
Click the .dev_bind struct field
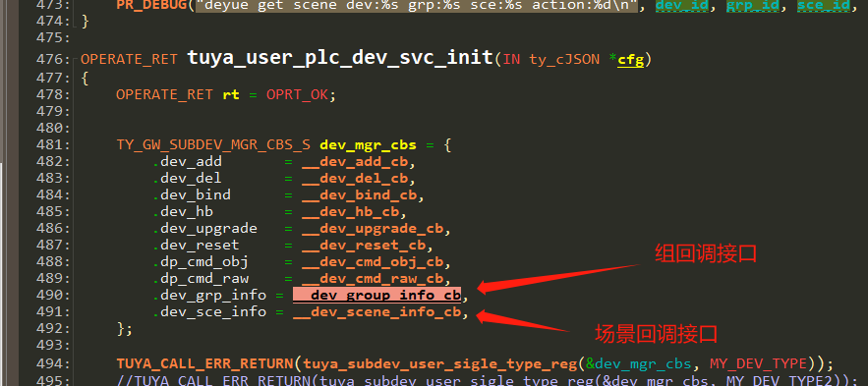[x=192, y=194]
